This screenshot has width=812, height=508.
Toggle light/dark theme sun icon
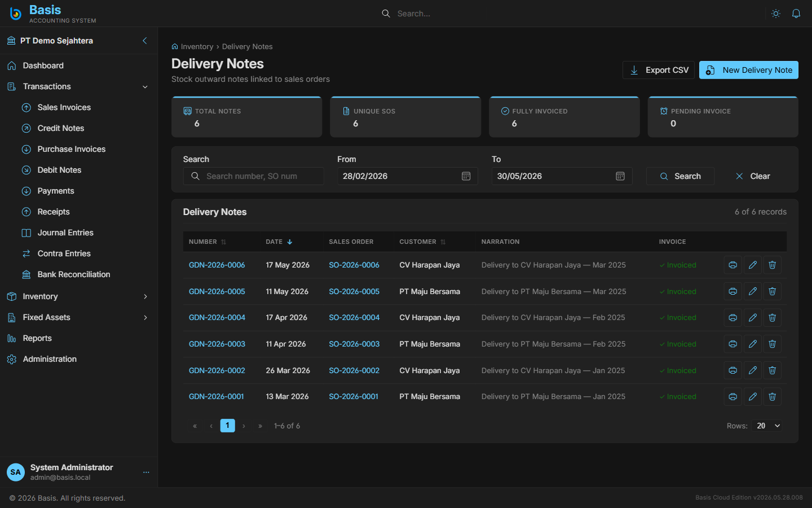(x=776, y=14)
